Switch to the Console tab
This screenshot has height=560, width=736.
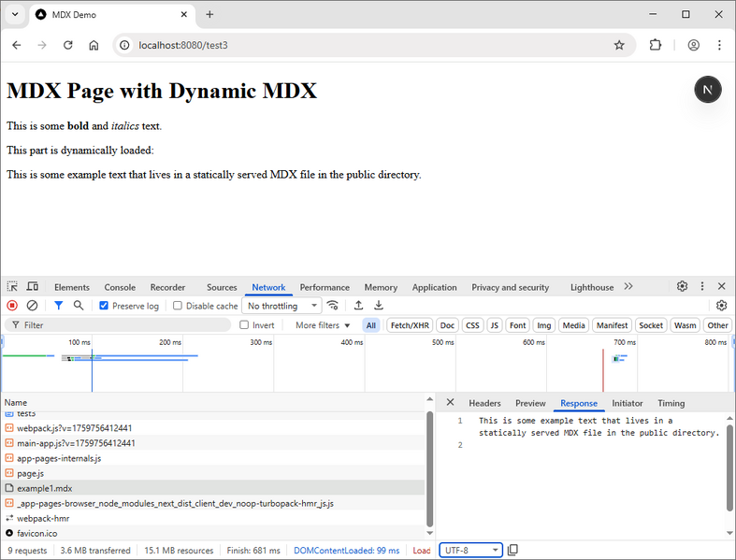point(120,287)
